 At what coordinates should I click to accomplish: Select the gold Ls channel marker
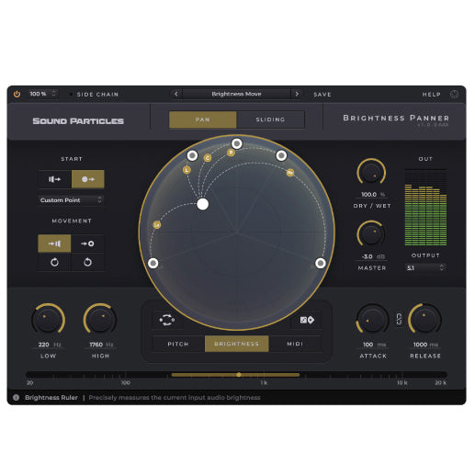(157, 225)
